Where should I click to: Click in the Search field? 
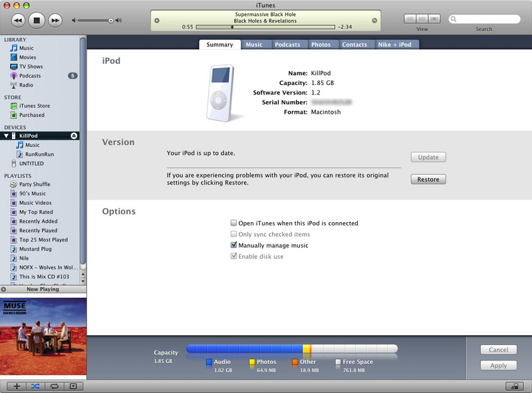click(484, 19)
